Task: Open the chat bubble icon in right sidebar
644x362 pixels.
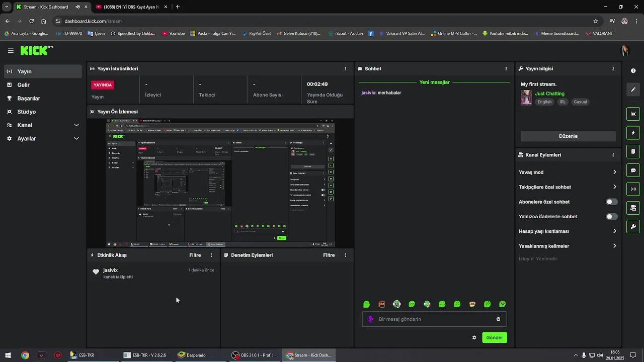Action: (x=633, y=170)
